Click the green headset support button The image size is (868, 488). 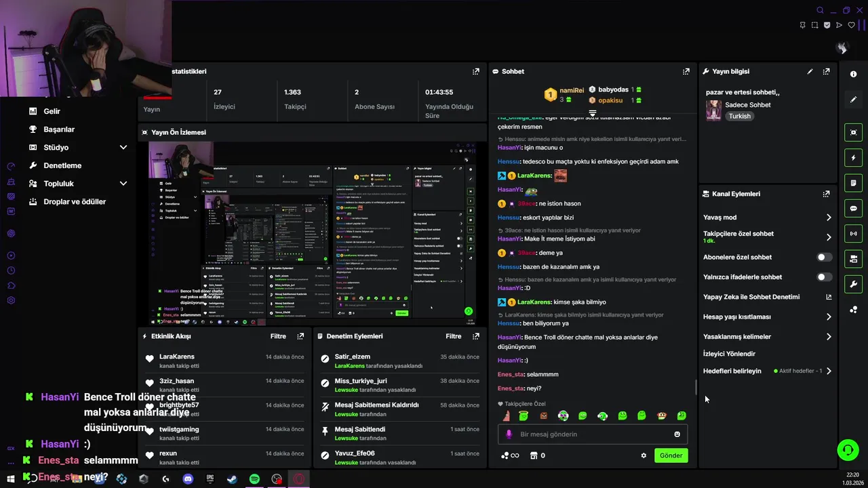pos(847,450)
